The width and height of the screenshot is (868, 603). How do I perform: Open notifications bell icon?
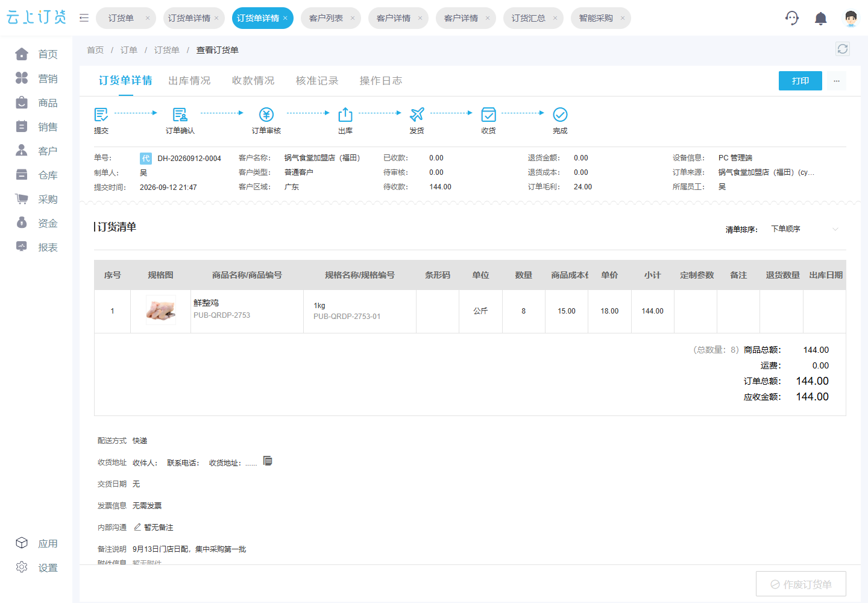(820, 19)
